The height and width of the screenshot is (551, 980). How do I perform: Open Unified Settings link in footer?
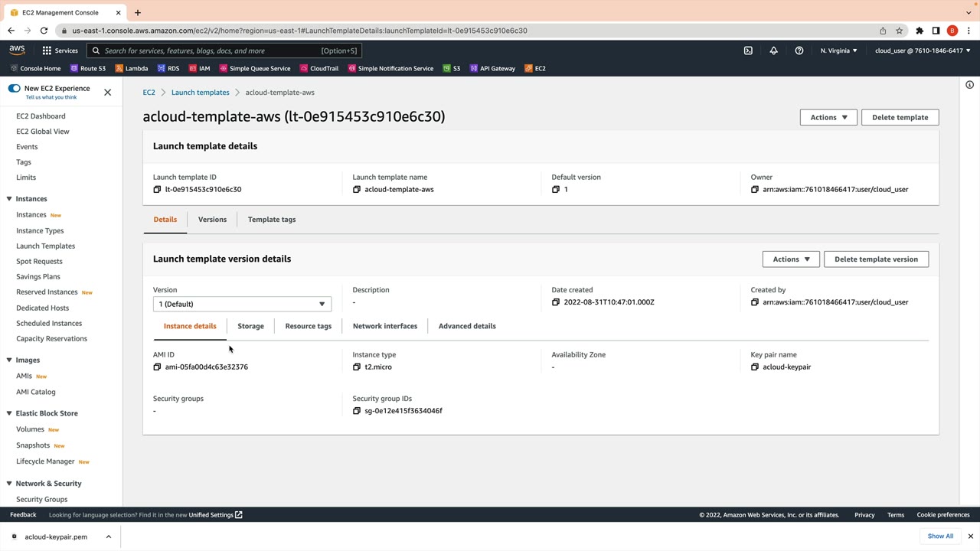215,515
